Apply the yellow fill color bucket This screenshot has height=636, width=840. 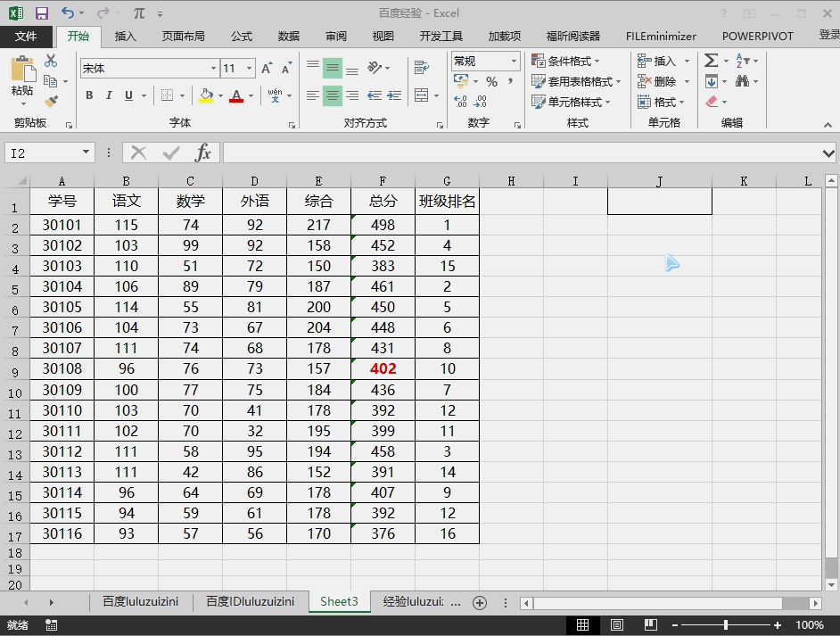point(206,95)
